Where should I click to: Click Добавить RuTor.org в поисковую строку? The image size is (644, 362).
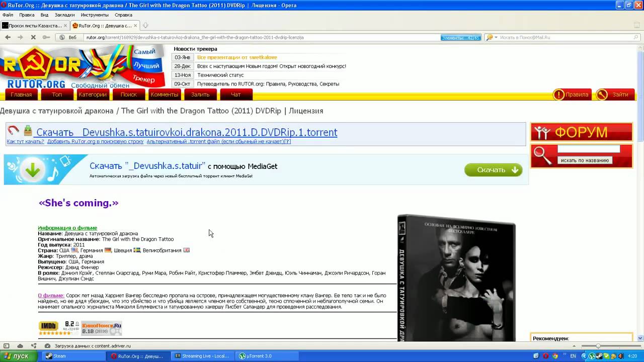click(96, 142)
